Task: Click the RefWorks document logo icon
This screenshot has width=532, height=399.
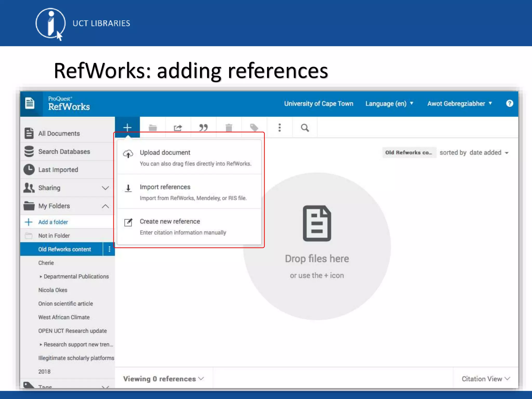Action: [30, 103]
